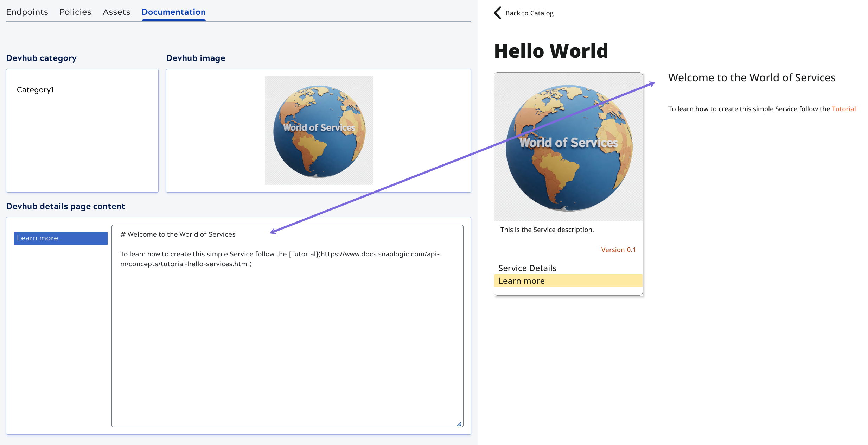Image resolution: width=868 pixels, height=445 pixels.
Task: Open the Policies tab
Action: [75, 12]
